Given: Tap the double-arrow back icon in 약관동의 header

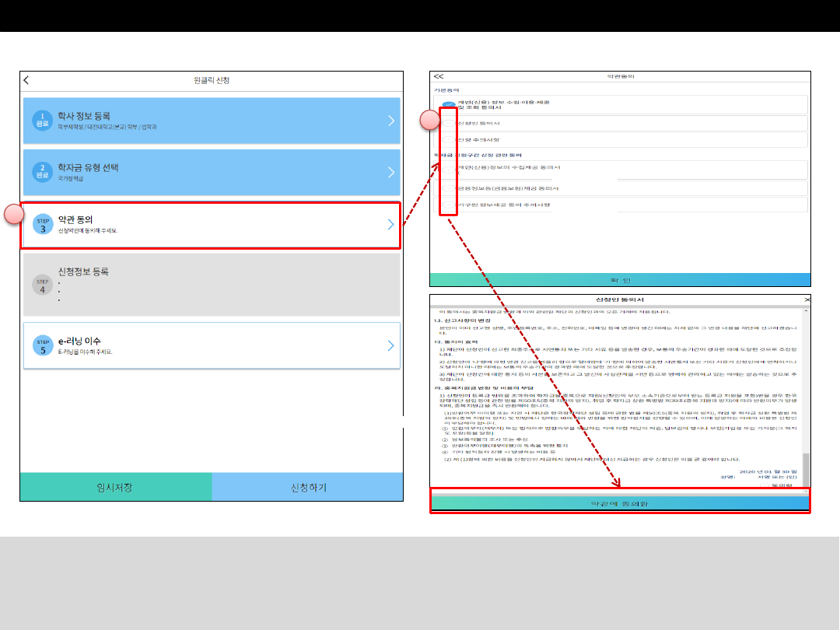Looking at the screenshot, I should click(x=439, y=77).
